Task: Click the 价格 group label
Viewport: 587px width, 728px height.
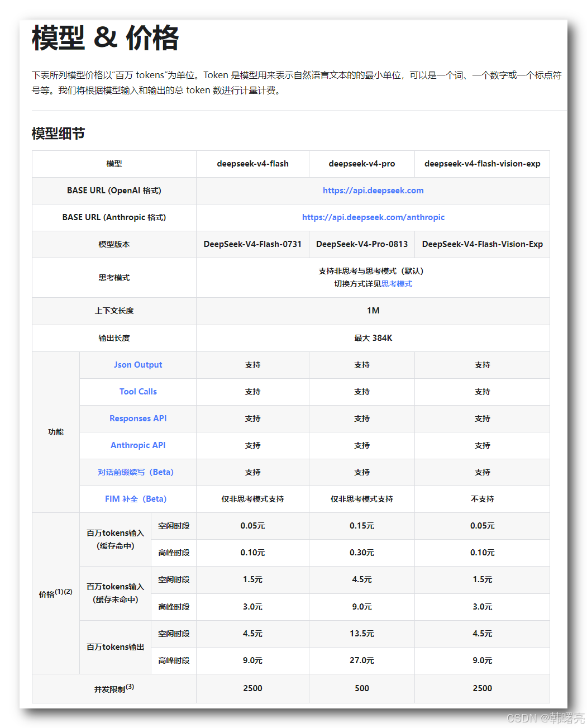Action: coord(55,593)
